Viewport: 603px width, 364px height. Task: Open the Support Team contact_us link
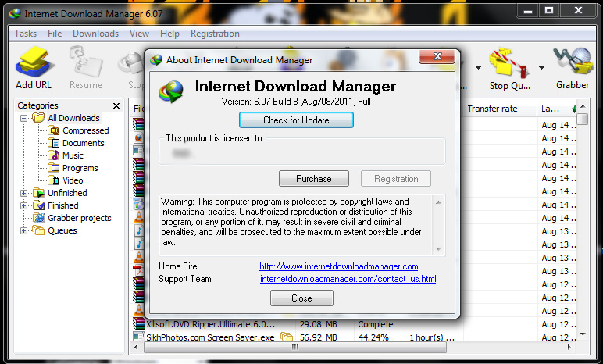pyautogui.click(x=348, y=279)
